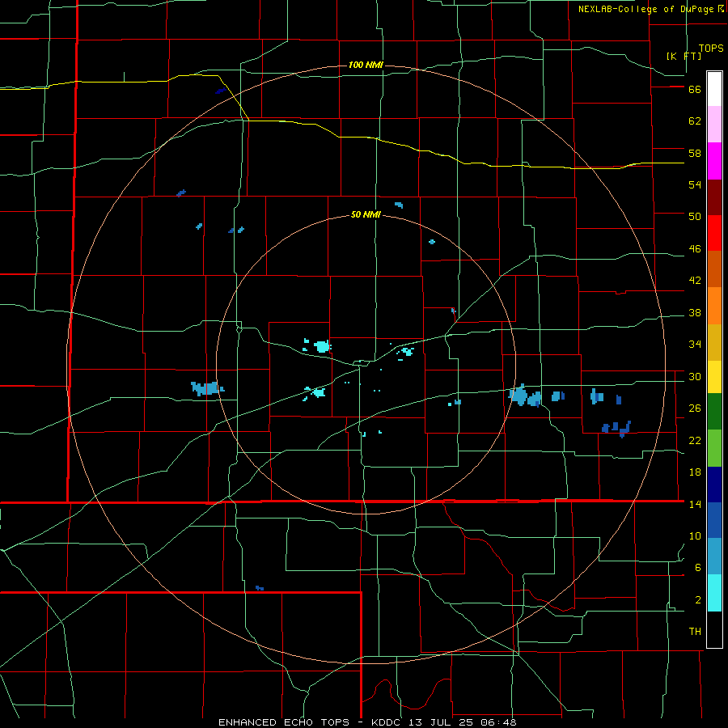Click the legend value "26"
This screenshot has width=728, height=728.
[x=695, y=408]
